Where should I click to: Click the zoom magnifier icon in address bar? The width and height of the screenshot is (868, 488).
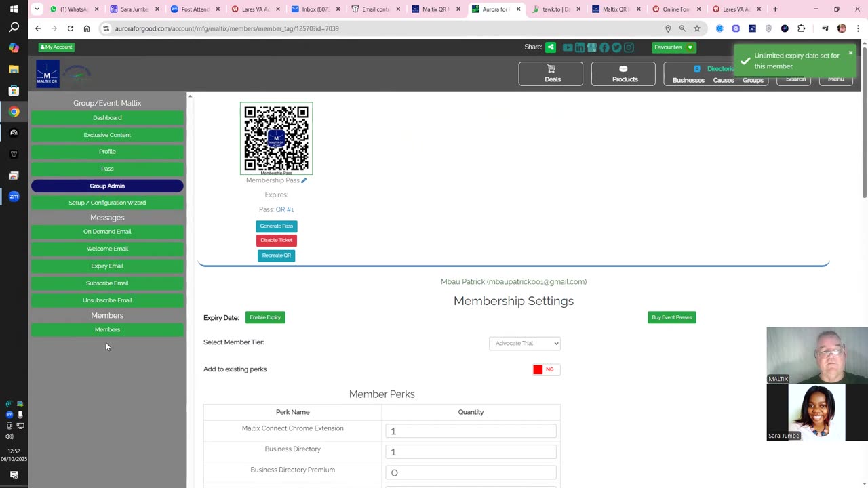pyautogui.click(x=682, y=28)
